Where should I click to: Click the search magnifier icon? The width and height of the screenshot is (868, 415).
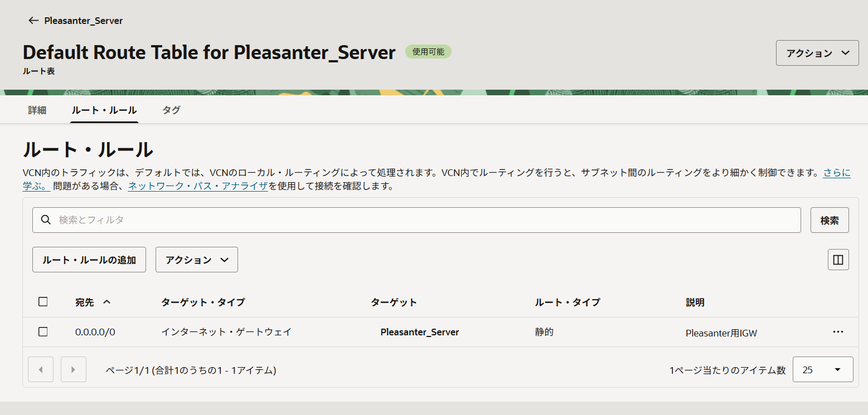point(46,220)
